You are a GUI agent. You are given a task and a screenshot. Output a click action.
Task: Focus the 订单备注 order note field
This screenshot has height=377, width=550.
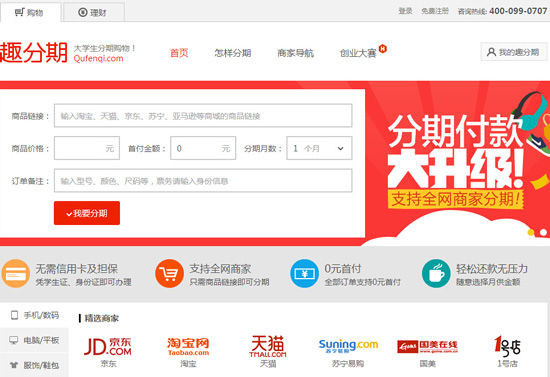click(203, 181)
